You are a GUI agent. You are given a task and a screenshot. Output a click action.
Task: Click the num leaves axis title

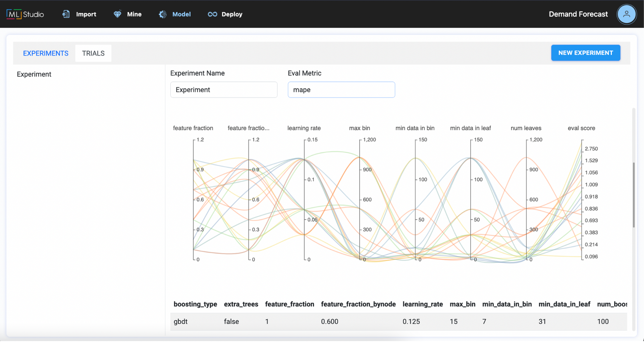[x=526, y=128]
